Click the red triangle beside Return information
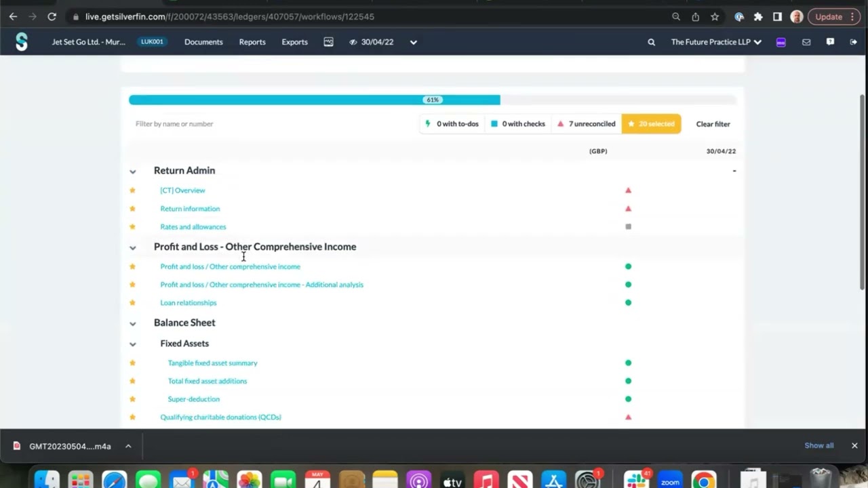 click(628, 209)
